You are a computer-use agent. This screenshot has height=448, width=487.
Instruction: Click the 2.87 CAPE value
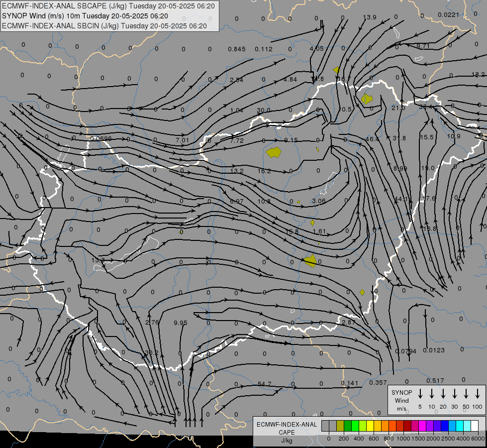(349, 323)
